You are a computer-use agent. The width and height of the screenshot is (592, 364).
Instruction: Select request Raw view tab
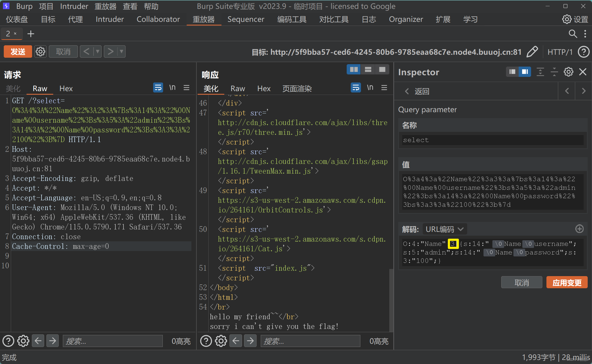pyautogui.click(x=40, y=88)
